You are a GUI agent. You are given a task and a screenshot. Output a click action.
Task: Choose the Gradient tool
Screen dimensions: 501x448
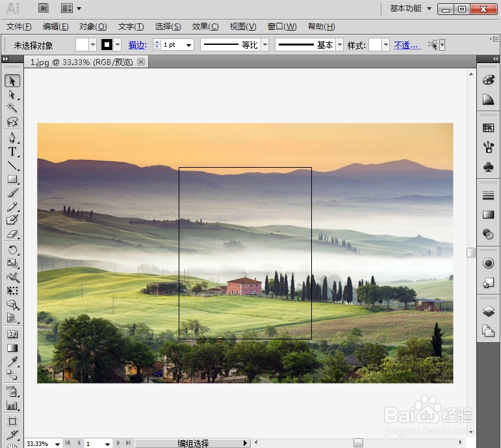point(12,348)
